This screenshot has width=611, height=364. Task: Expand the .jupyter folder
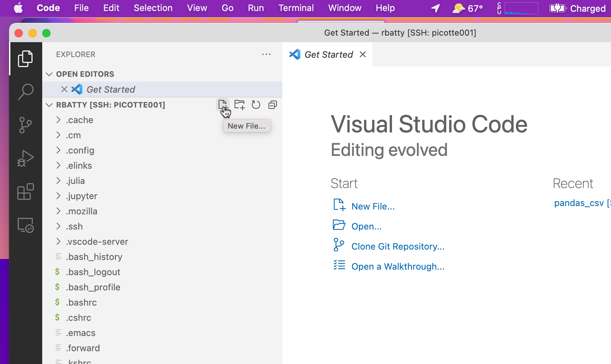(x=58, y=196)
